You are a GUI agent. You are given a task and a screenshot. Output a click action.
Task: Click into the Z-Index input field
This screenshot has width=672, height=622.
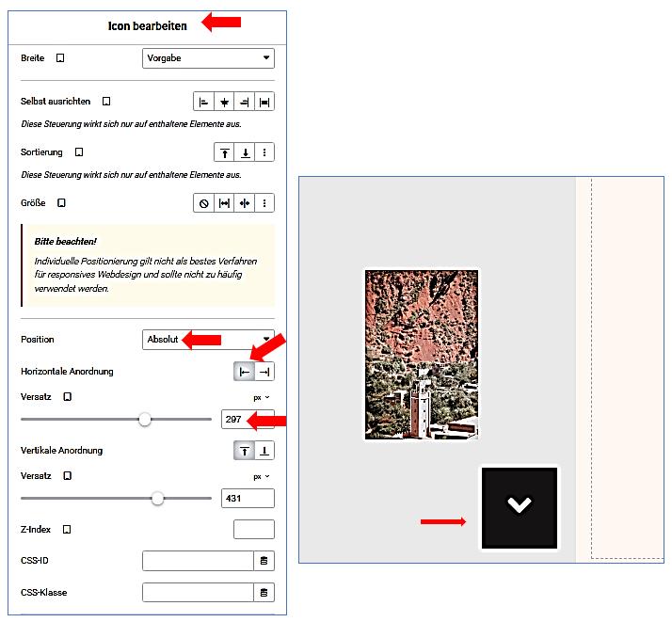pyautogui.click(x=254, y=530)
